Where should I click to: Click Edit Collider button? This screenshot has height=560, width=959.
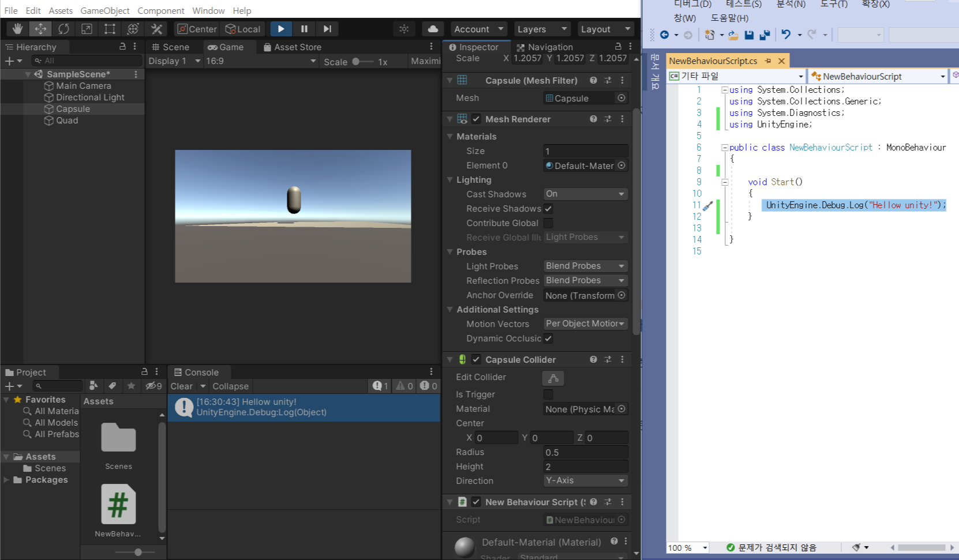(x=553, y=378)
